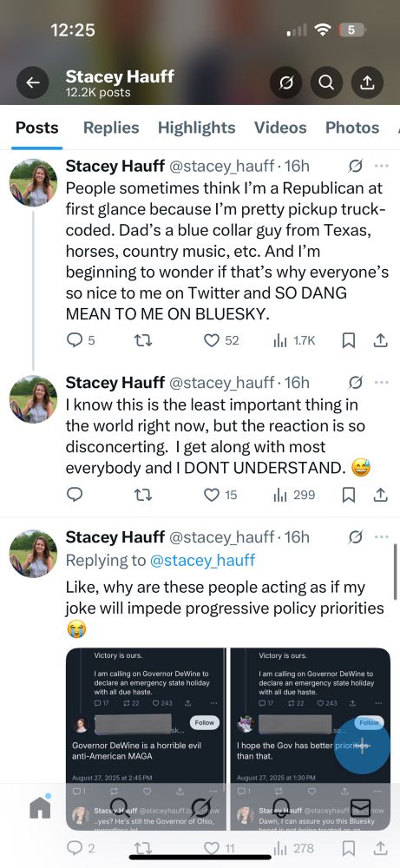This screenshot has width=400, height=868.
Task: Open more options on the second post
Action: (x=382, y=383)
